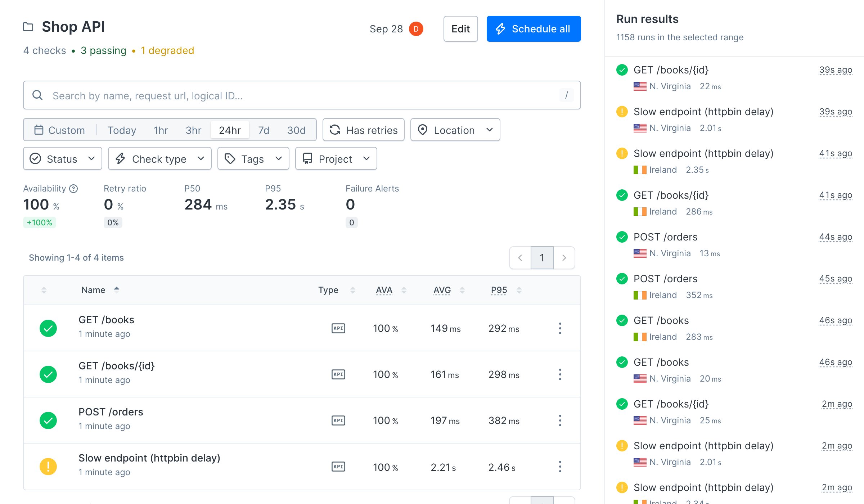864x504 pixels.
Task: Click the '3 passing' status text
Action: pos(103,50)
